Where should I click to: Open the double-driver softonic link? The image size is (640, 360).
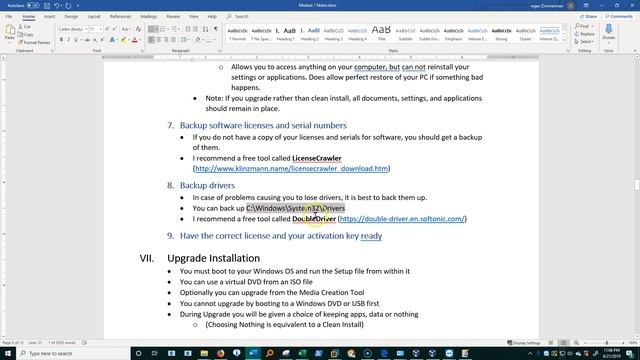click(402, 219)
